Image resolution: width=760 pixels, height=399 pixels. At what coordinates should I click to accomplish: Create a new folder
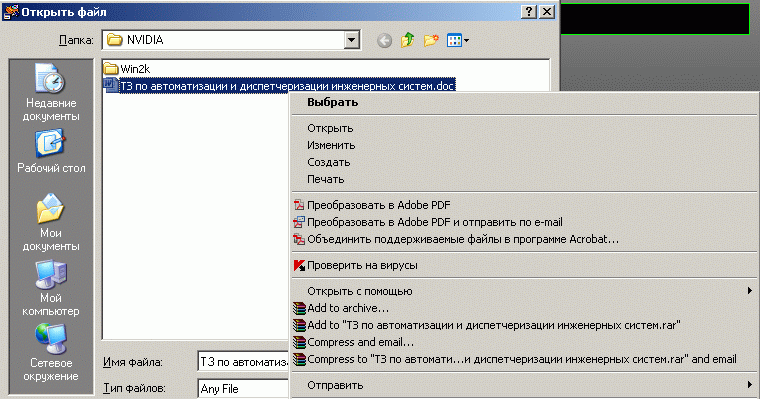(431, 40)
